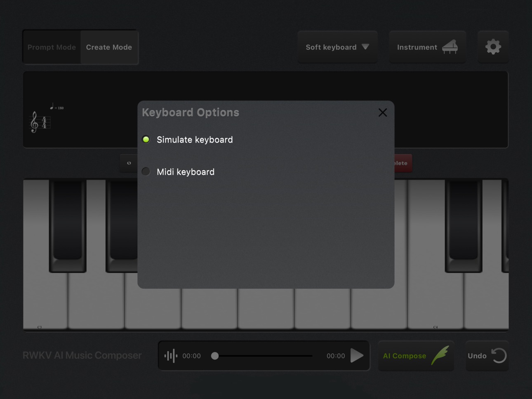Viewport: 532px width, 399px height.
Task: Click the AI Compose button label
Action: [x=405, y=356]
